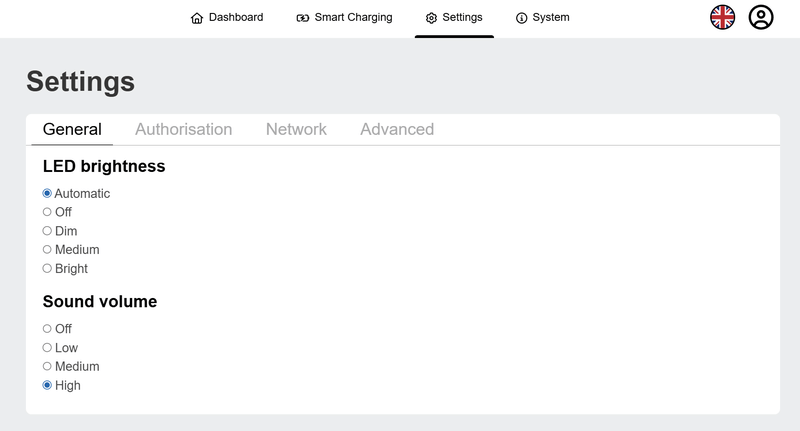
Task: Click the Settings gear icon
Action: pyautogui.click(x=431, y=18)
